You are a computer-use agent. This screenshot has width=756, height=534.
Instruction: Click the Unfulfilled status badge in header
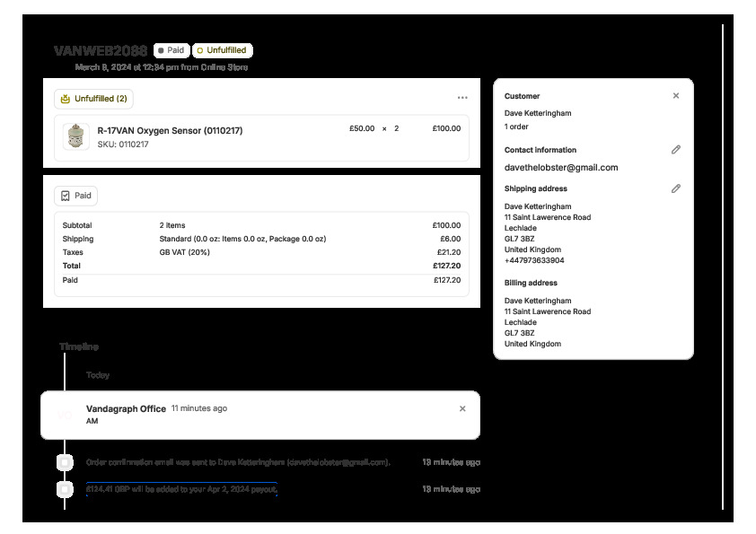pyautogui.click(x=222, y=51)
